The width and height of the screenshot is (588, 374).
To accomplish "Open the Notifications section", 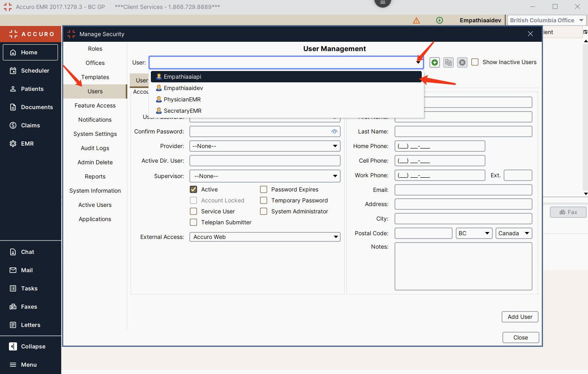I will click(95, 120).
